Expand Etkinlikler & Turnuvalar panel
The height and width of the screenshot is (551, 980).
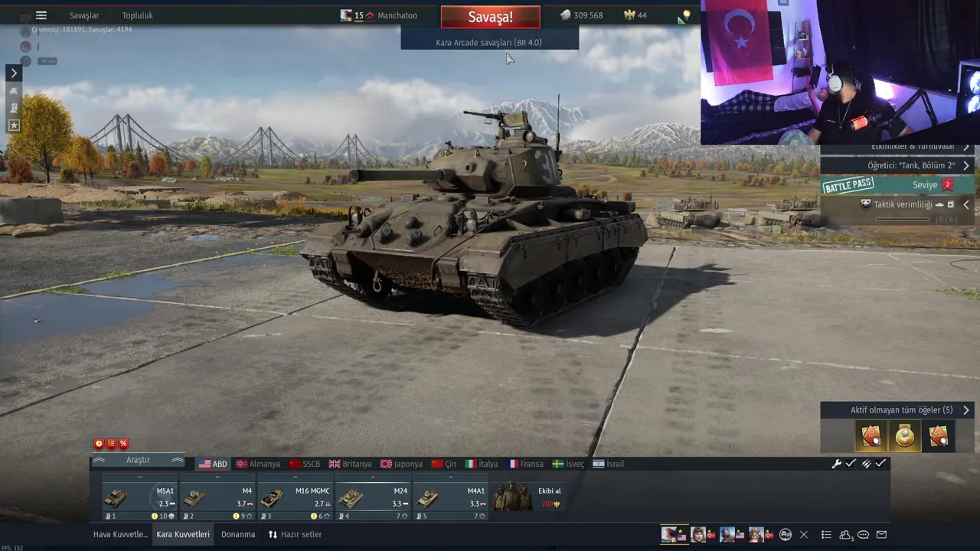(x=897, y=147)
